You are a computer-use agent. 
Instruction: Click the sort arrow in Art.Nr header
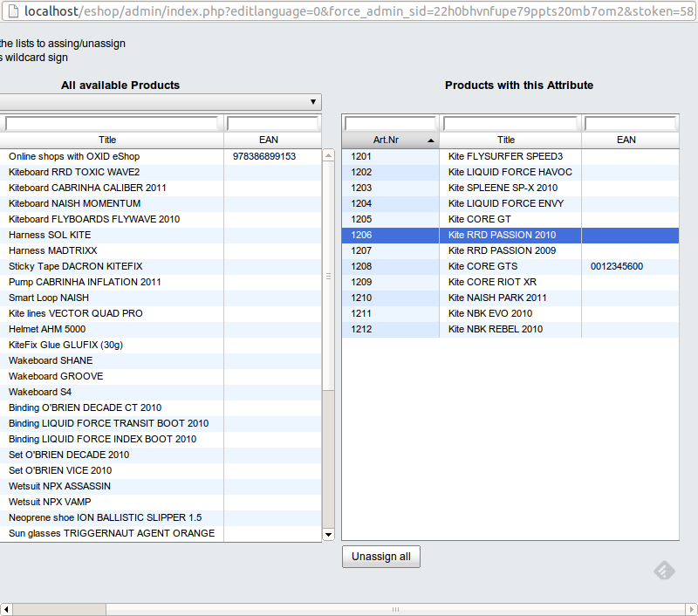pyautogui.click(x=431, y=140)
